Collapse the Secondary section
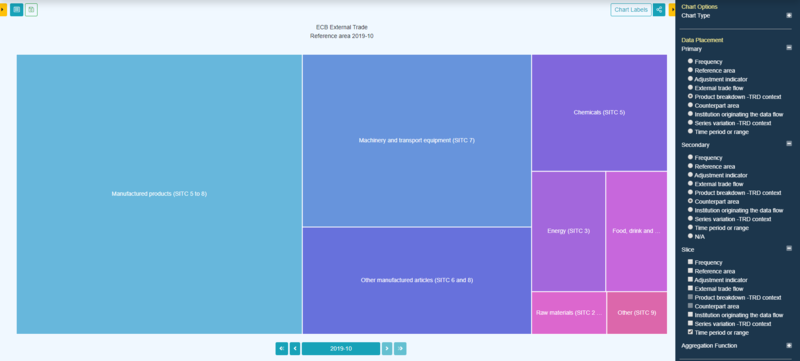800x361 pixels. [789, 144]
